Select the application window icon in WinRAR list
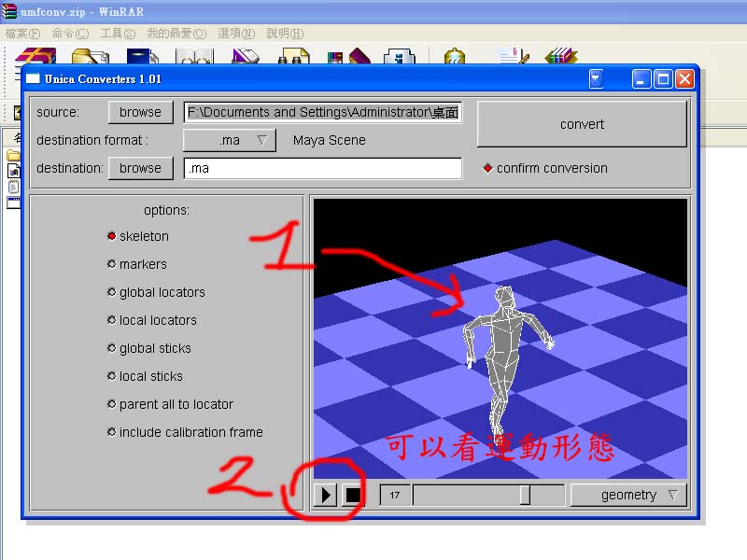747x560 pixels. point(13,203)
